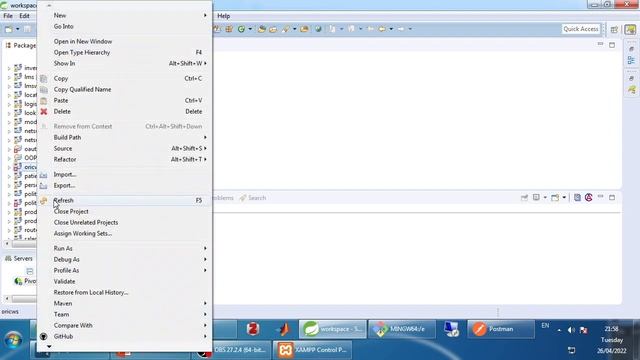Click the volume speaker tray icon
640x360 pixels.
pos(571,330)
